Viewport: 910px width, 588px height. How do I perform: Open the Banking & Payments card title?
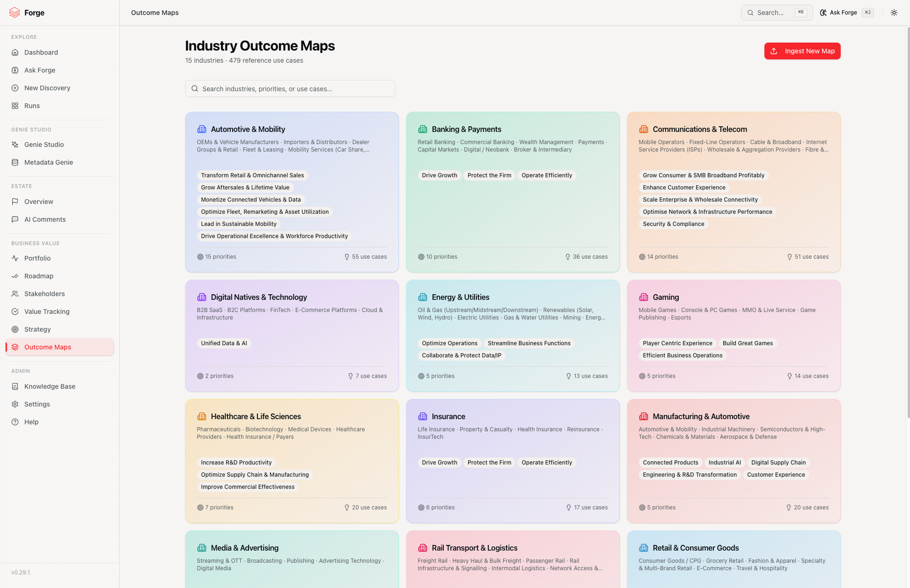(466, 129)
